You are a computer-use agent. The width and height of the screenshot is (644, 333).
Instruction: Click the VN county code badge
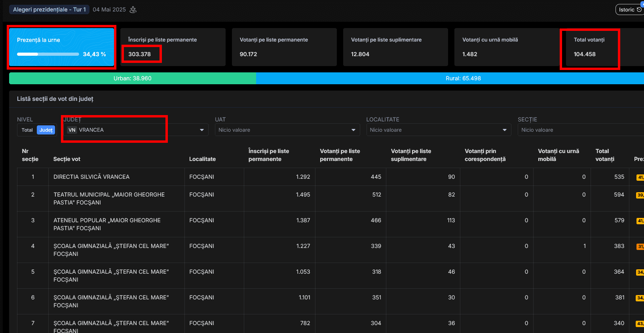72,130
